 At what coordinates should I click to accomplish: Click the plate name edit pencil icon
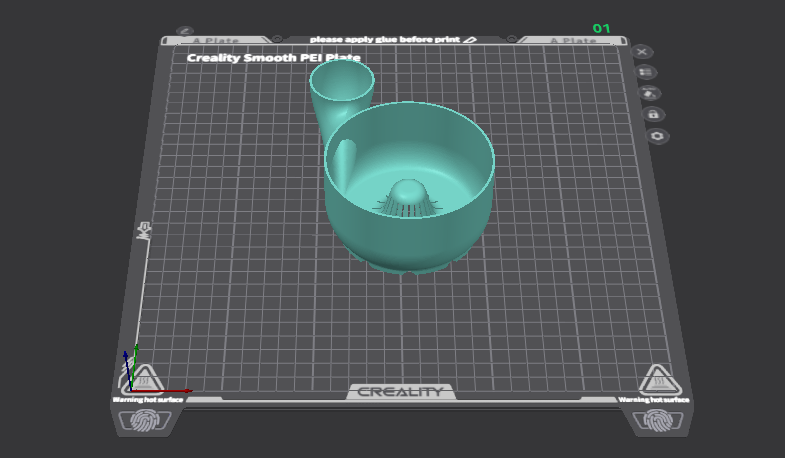(x=185, y=31)
